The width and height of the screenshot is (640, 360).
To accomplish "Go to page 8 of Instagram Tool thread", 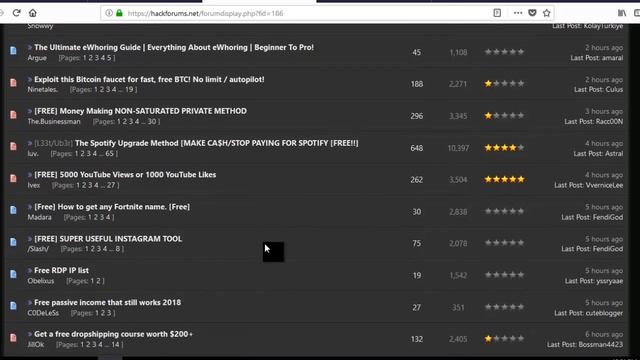I will (118, 249).
